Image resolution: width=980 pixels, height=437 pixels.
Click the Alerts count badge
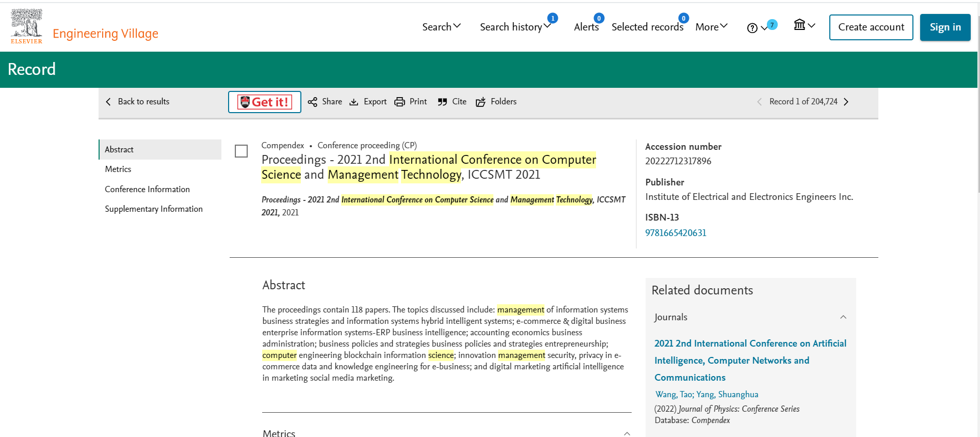pos(599,18)
